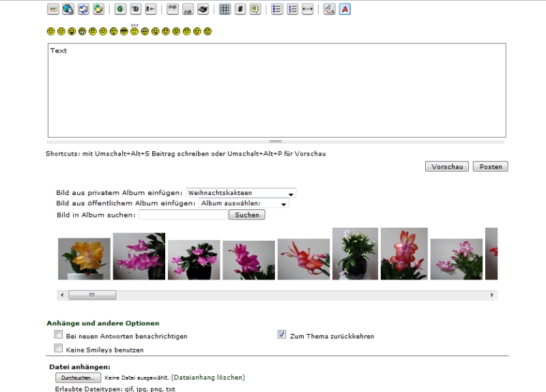
Task: Click the green G formatting icon
Action: tap(120, 10)
